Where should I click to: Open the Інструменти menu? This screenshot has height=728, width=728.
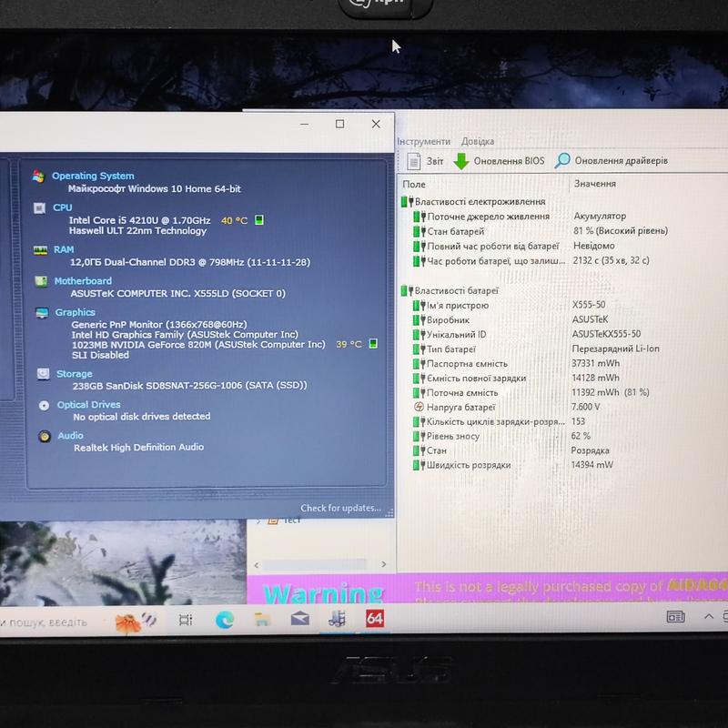click(x=424, y=141)
